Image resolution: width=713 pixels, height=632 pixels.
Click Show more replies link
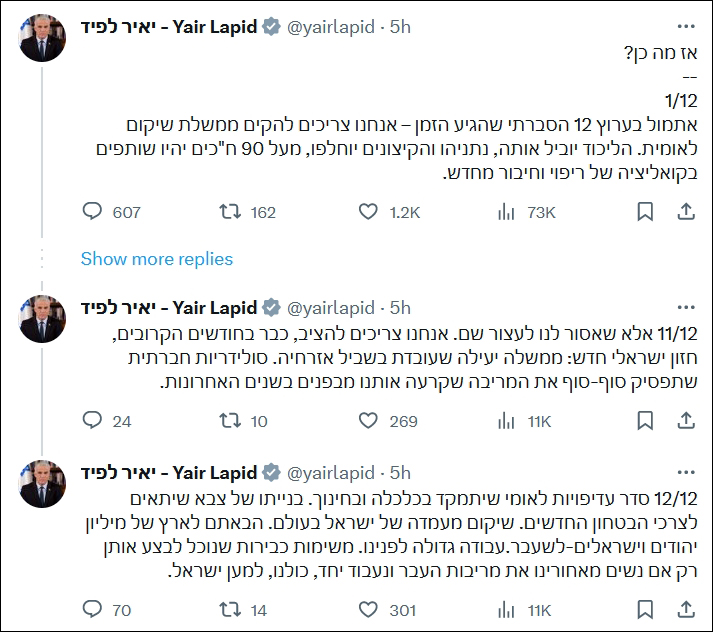[x=157, y=259]
